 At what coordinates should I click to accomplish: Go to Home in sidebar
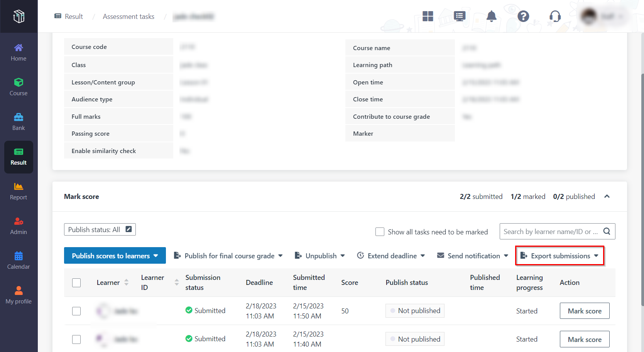click(19, 53)
